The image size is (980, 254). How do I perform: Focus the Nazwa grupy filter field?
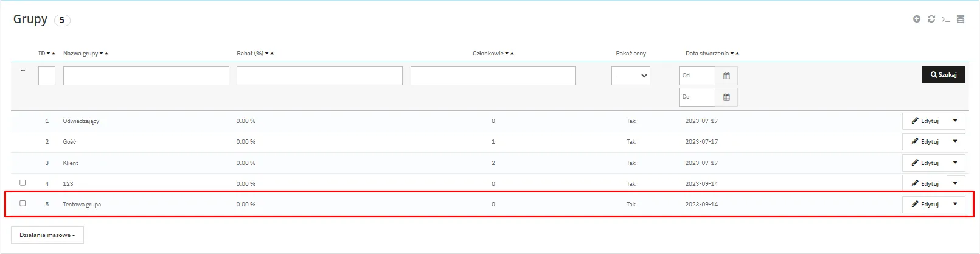[146, 76]
